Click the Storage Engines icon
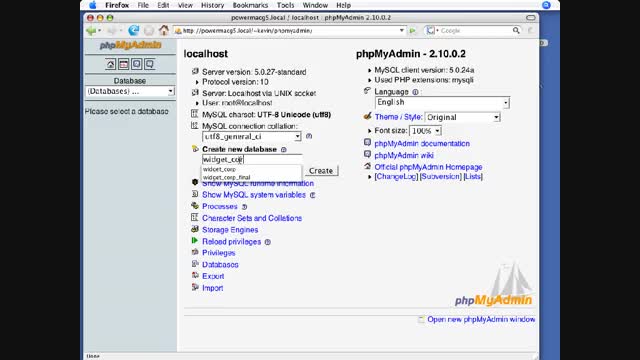 [x=195, y=229]
